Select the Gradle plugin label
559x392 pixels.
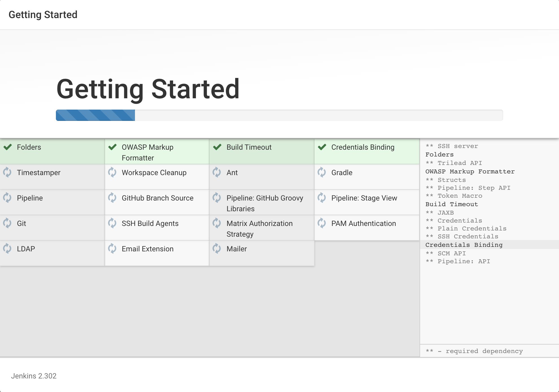(342, 173)
